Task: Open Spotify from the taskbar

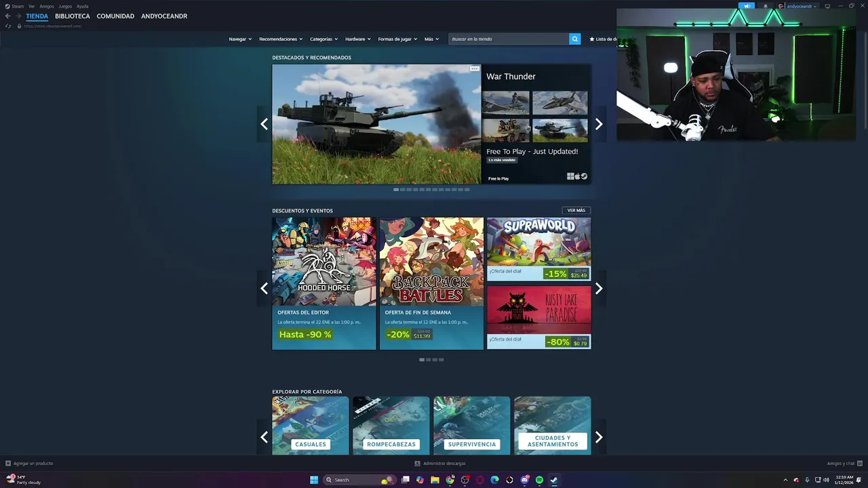Action: (539, 480)
